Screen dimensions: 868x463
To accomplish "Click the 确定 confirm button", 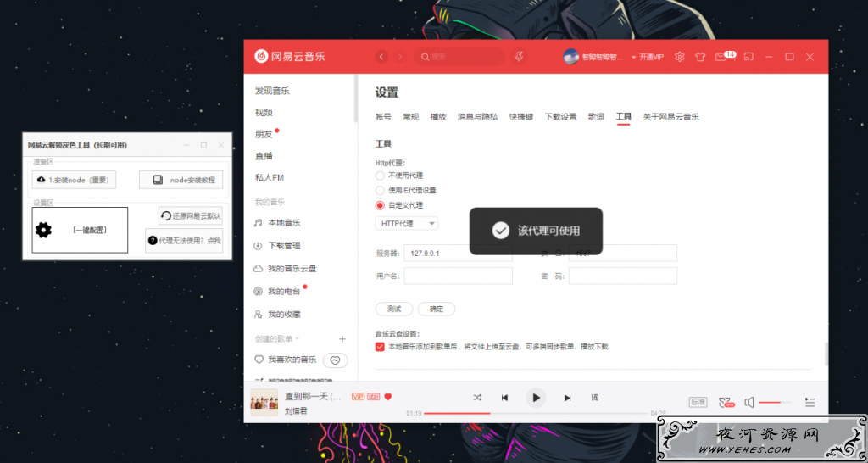I will tap(437, 309).
